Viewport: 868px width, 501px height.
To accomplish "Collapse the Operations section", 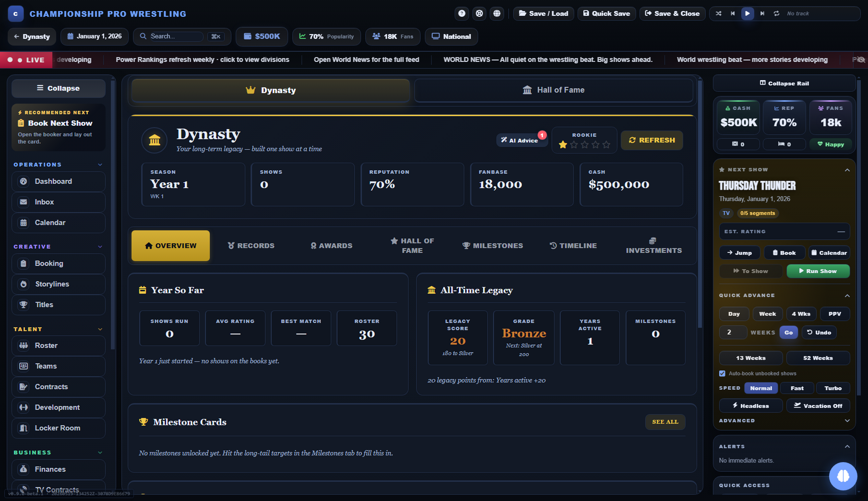I will click(100, 164).
